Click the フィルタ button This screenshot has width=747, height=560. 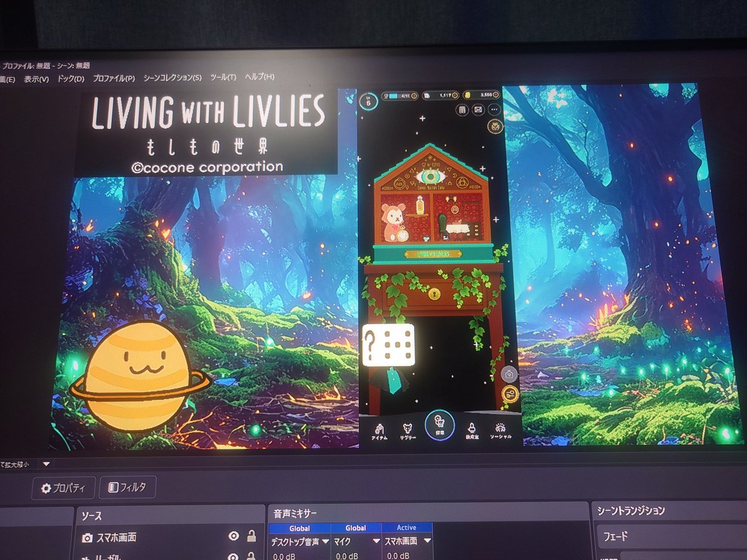point(128,487)
